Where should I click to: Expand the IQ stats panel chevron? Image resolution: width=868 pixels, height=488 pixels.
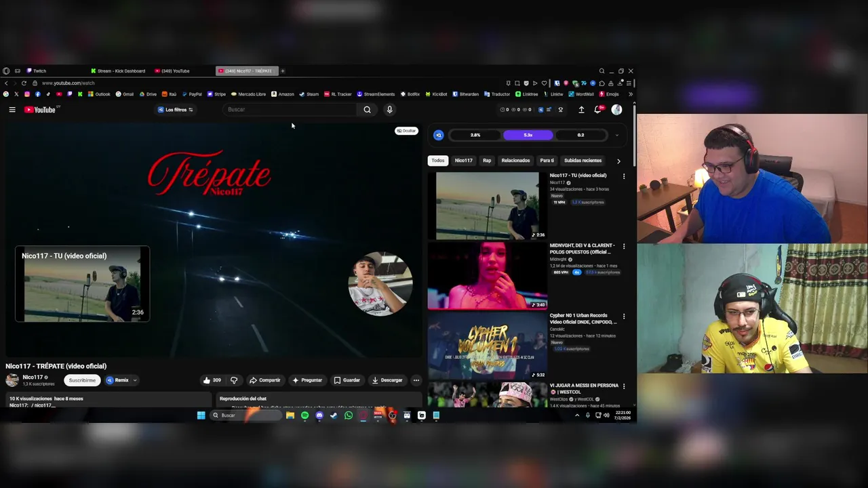616,136
